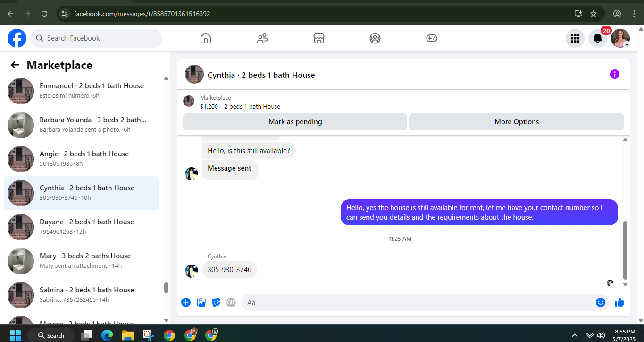Open the Facebook home logo

[x=17, y=38]
